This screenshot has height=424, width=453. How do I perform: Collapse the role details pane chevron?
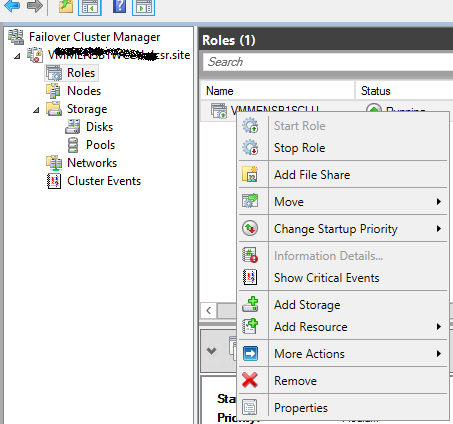coord(211,351)
